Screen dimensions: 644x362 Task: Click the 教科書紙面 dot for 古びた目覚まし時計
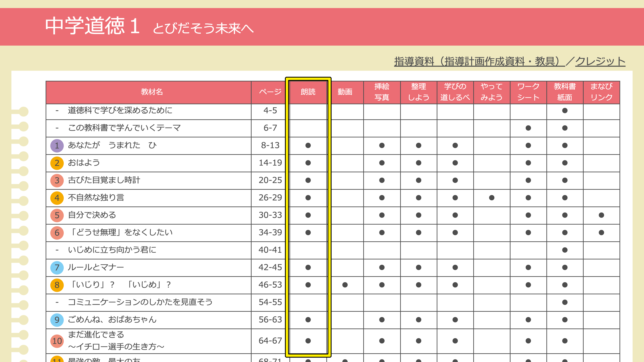click(x=565, y=180)
